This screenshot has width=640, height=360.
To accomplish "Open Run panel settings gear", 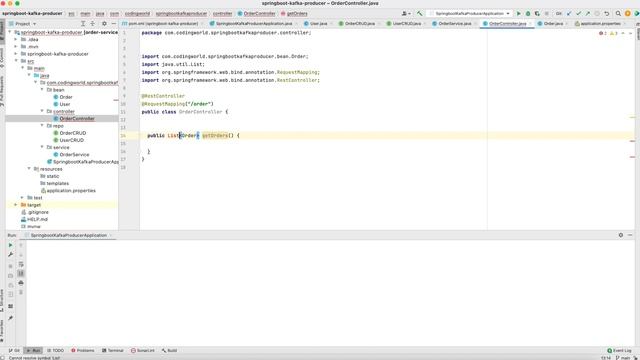I will (x=621, y=235).
